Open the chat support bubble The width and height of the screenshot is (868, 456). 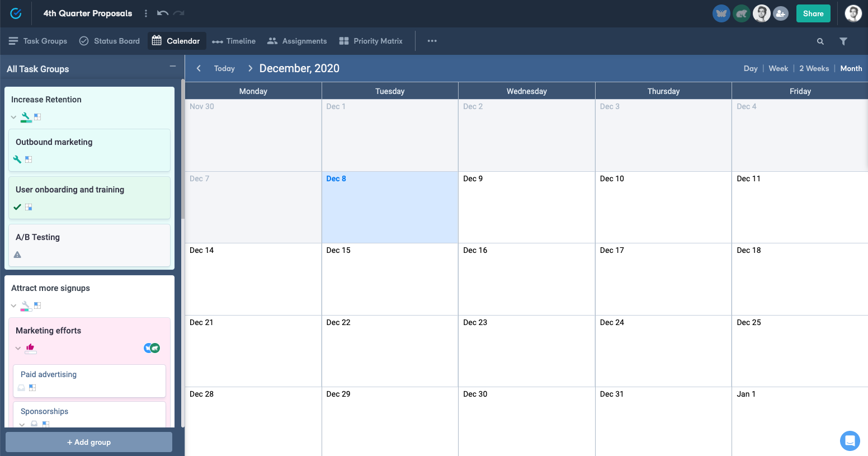pyautogui.click(x=850, y=441)
